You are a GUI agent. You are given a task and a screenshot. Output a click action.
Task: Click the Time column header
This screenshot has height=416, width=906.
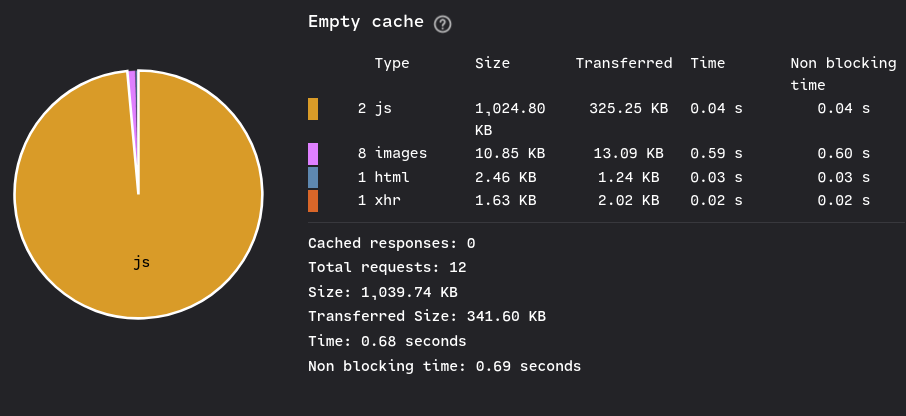coord(707,63)
